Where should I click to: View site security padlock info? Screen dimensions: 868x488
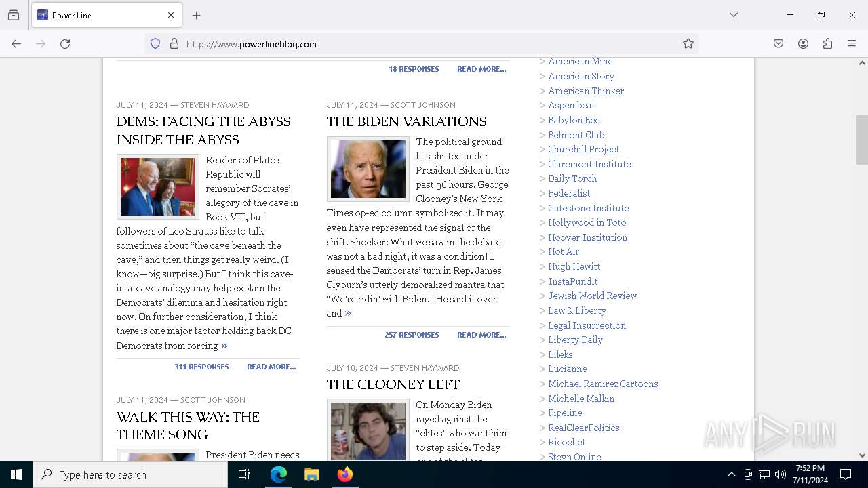point(174,43)
